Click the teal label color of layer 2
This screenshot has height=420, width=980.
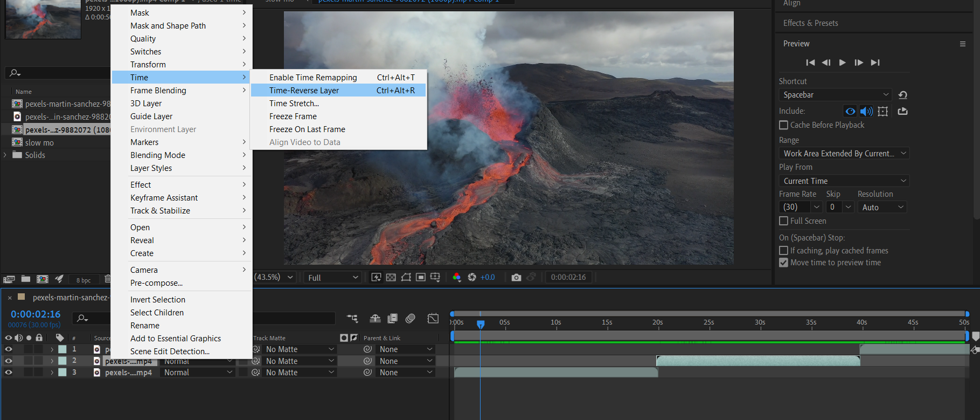click(x=62, y=361)
